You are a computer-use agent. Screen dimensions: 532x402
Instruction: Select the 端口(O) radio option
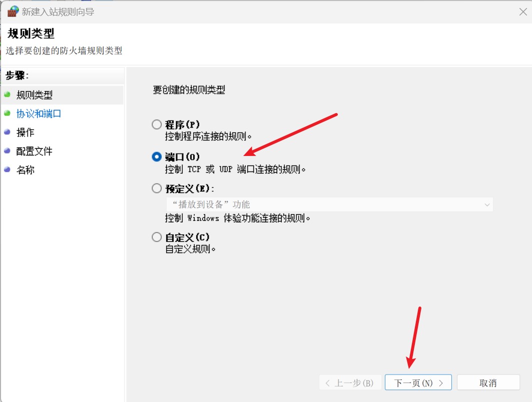[157, 156]
